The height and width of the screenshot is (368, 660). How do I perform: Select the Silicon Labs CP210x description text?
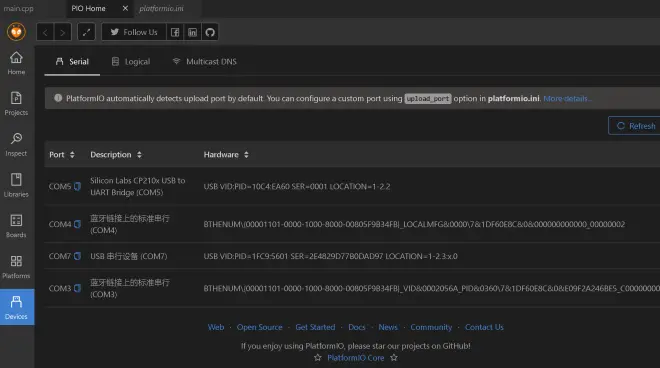pyautogui.click(x=138, y=186)
